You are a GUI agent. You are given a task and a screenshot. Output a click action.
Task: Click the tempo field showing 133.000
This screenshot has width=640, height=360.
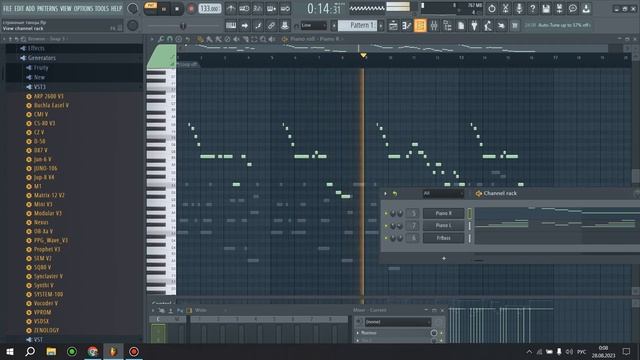point(210,9)
